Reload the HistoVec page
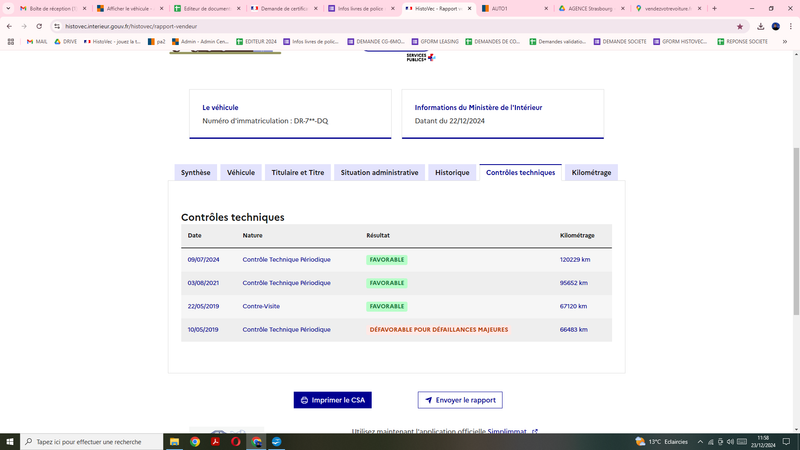800x450 pixels. [x=39, y=27]
